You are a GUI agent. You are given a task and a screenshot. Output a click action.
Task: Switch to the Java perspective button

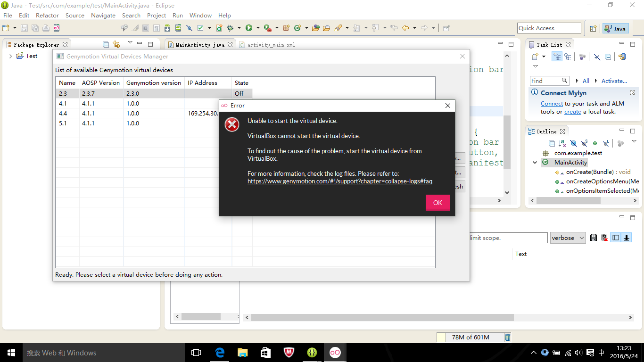coord(615,28)
